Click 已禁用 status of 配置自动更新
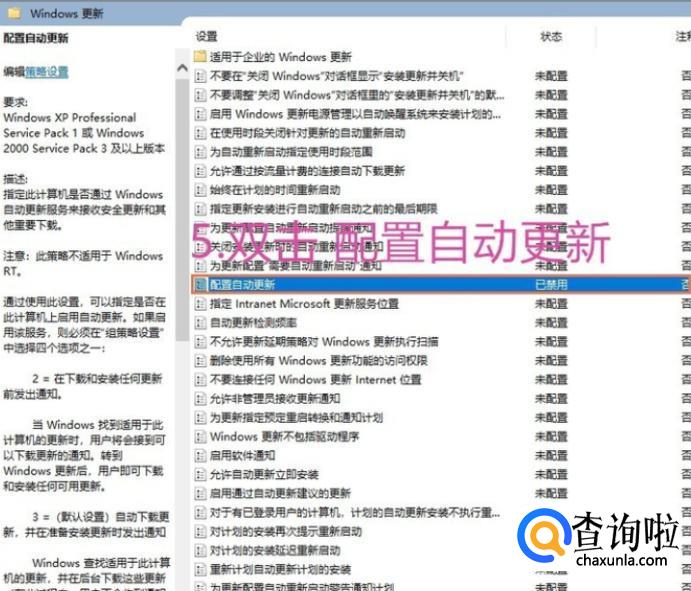This screenshot has height=591, width=691. point(551,285)
